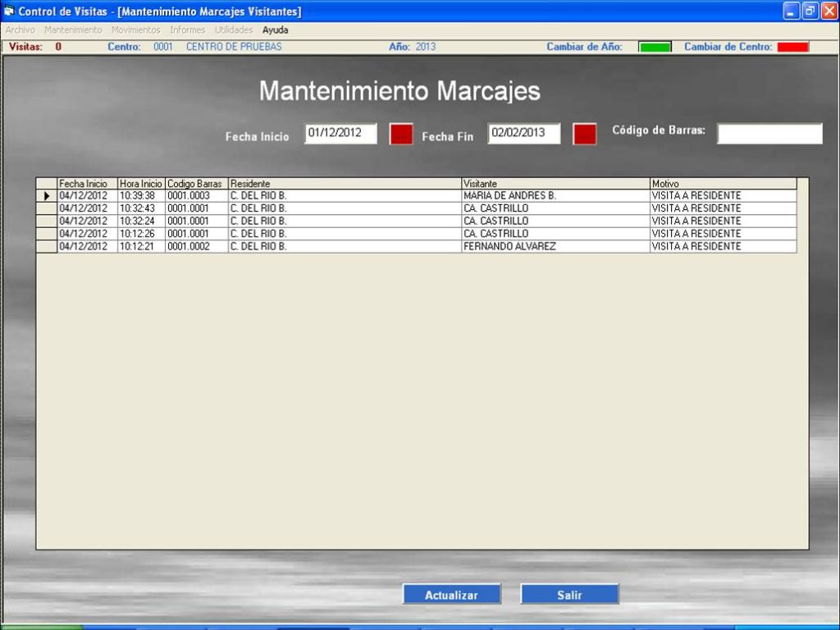Viewport: 840px width, 630px height.
Task: Select the MARIA DE ANDRES B. visitor cell
Action: tap(509, 196)
